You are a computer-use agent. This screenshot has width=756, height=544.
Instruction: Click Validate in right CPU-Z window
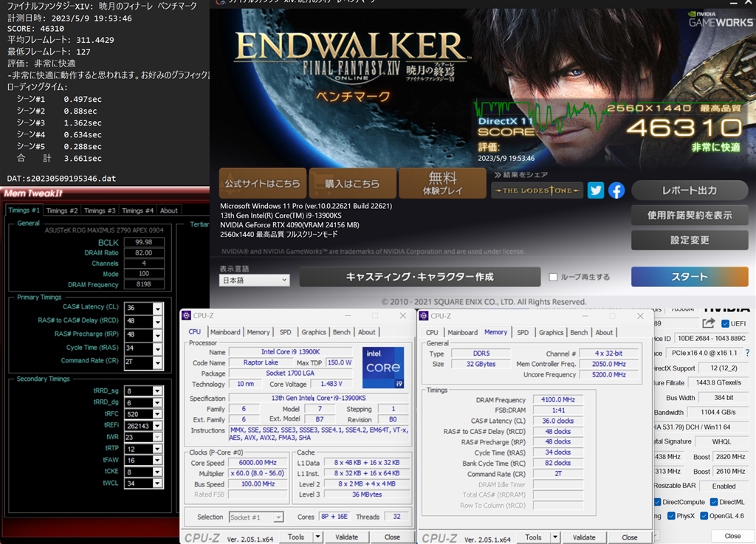coord(584,537)
